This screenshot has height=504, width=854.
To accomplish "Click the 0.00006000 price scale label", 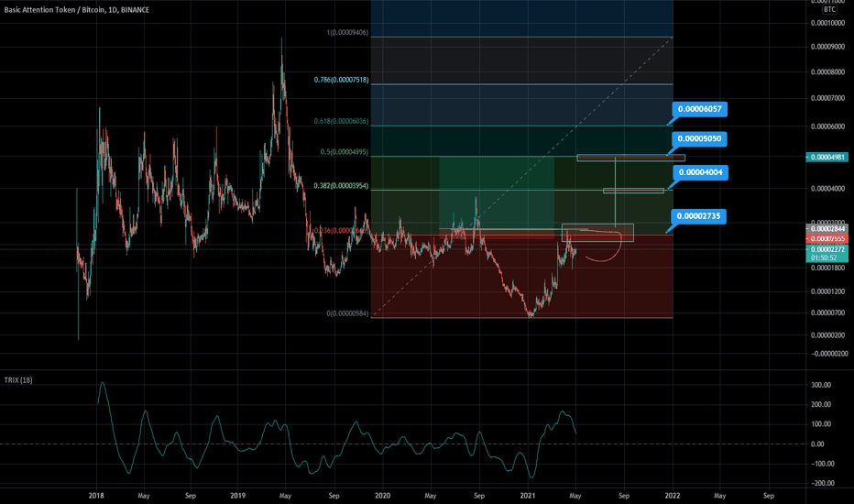I will click(827, 126).
